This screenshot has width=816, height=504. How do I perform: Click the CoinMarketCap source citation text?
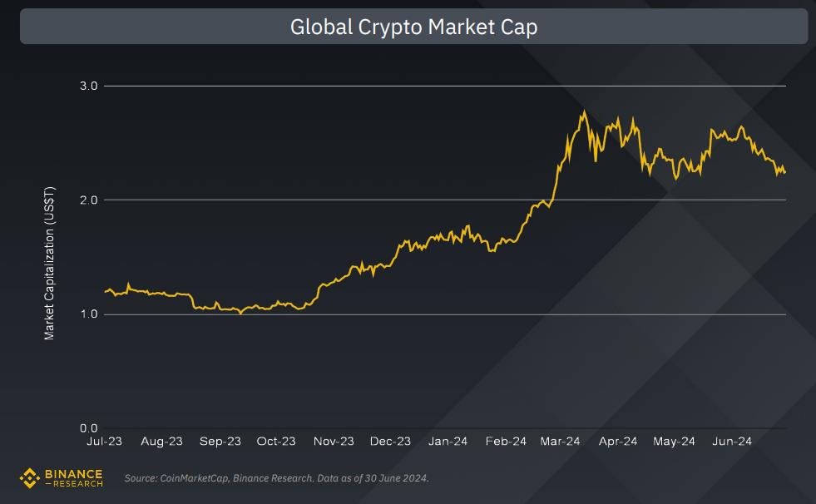coord(277,478)
